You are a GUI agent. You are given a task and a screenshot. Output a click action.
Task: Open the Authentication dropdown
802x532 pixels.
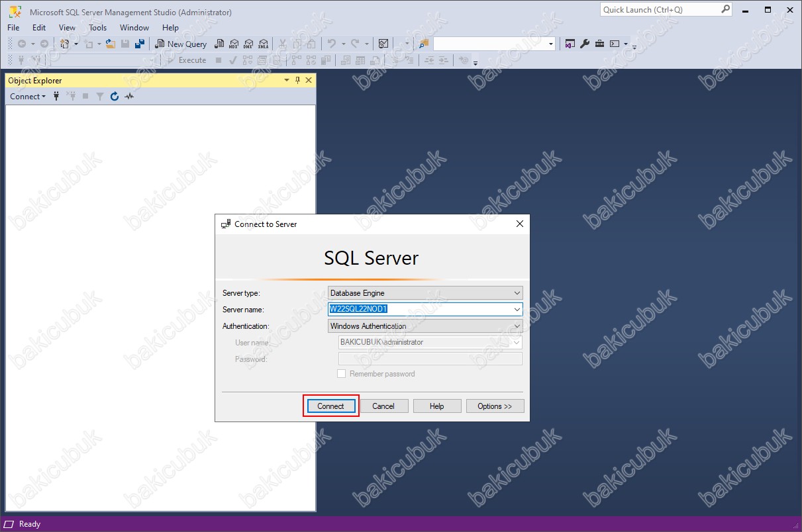pyautogui.click(x=425, y=326)
